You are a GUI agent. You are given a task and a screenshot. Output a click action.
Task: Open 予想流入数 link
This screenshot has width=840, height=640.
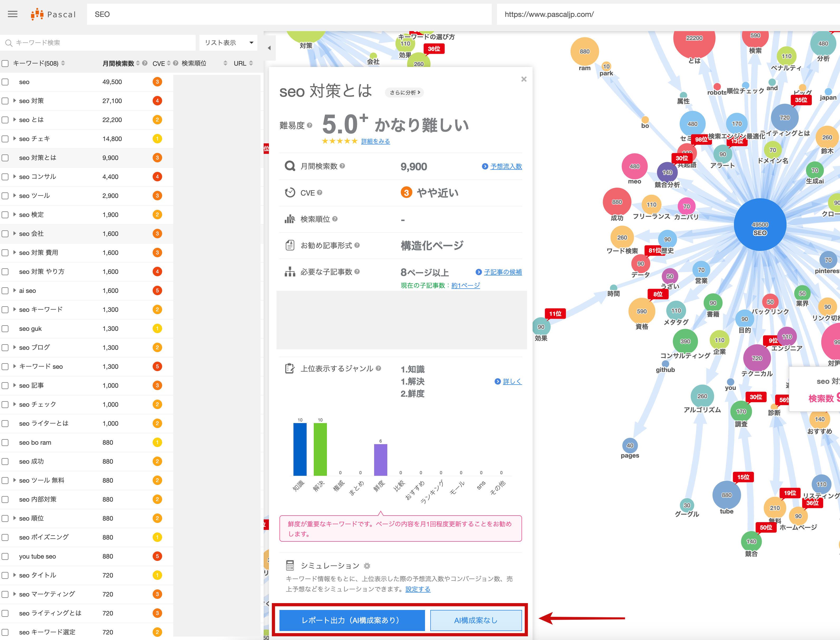click(506, 167)
